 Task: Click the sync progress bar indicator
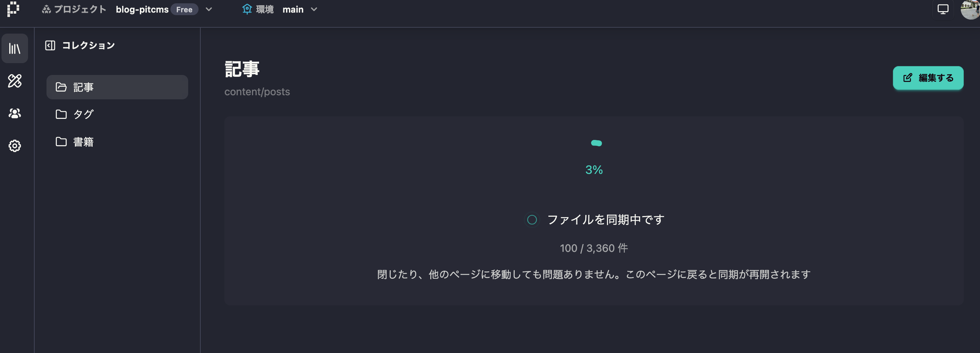pos(596,143)
